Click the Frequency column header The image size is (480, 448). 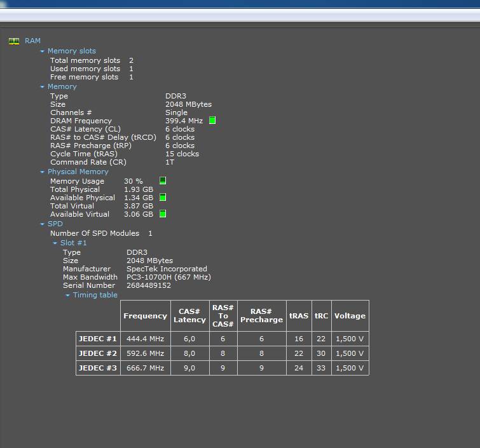point(145,316)
